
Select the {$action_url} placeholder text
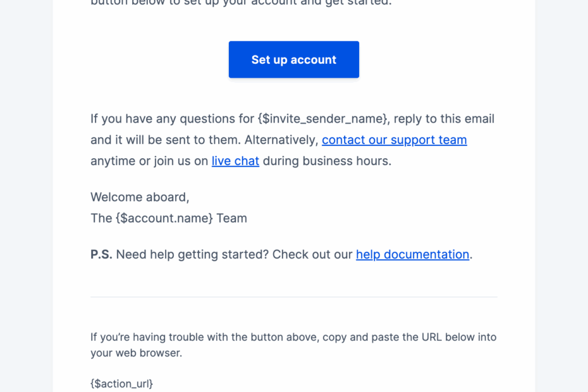point(121,383)
